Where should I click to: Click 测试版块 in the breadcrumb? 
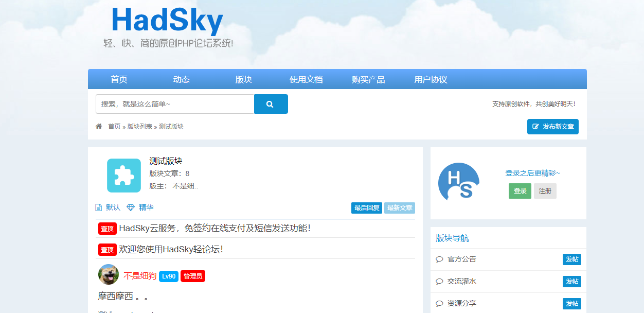[x=171, y=127]
